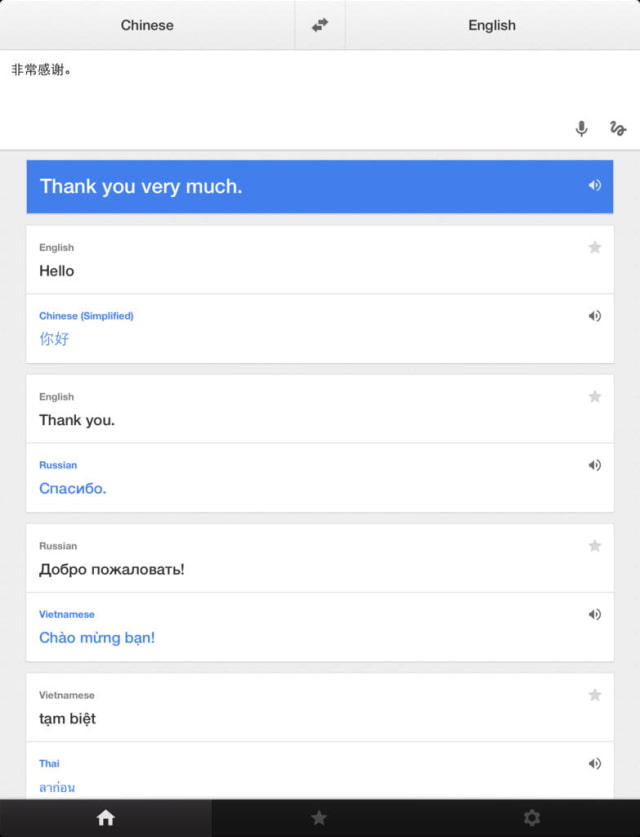This screenshot has height=837, width=640.
Task: Listen to Chinese translation of Hello
Action: pos(595,316)
